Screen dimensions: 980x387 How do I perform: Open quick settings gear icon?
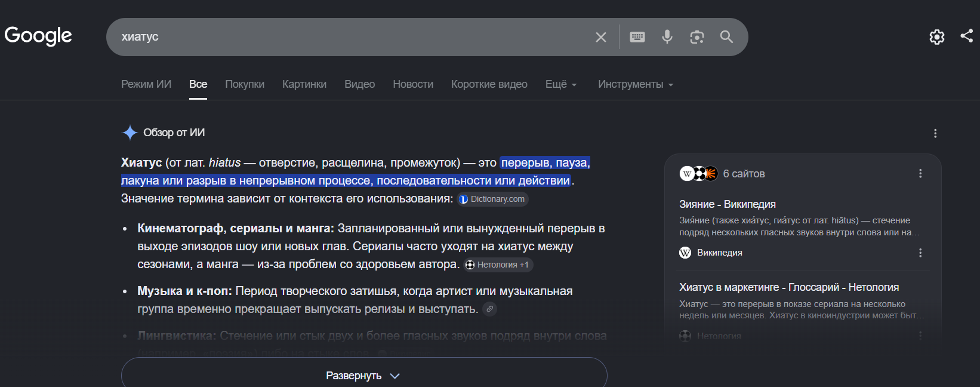click(x=937, y=37)
